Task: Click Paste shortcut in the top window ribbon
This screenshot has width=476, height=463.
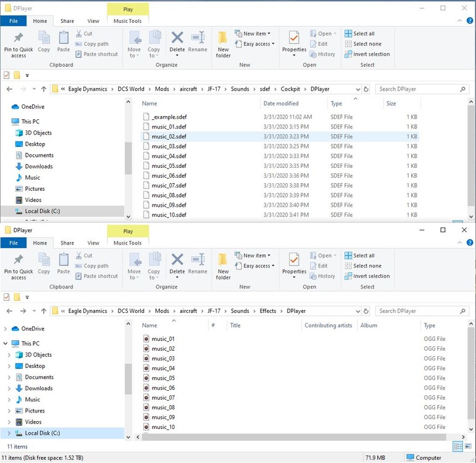Action: click(x=96, y=54)
